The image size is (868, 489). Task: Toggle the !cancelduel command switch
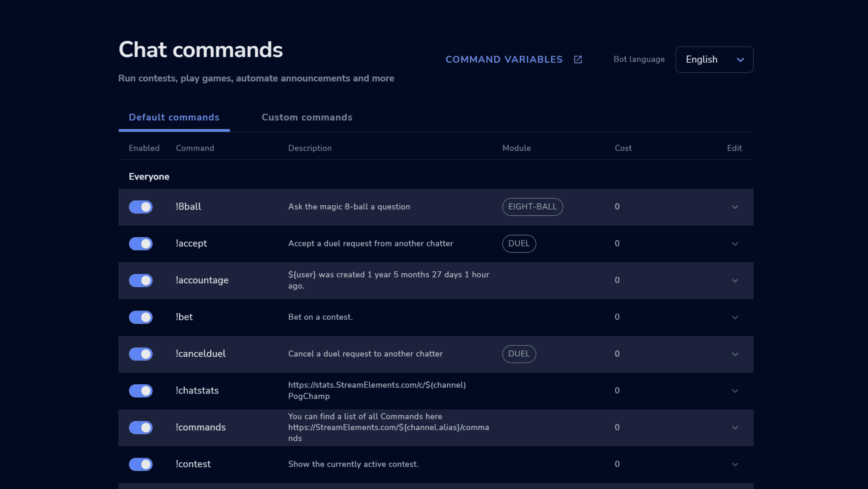(141, 354)
